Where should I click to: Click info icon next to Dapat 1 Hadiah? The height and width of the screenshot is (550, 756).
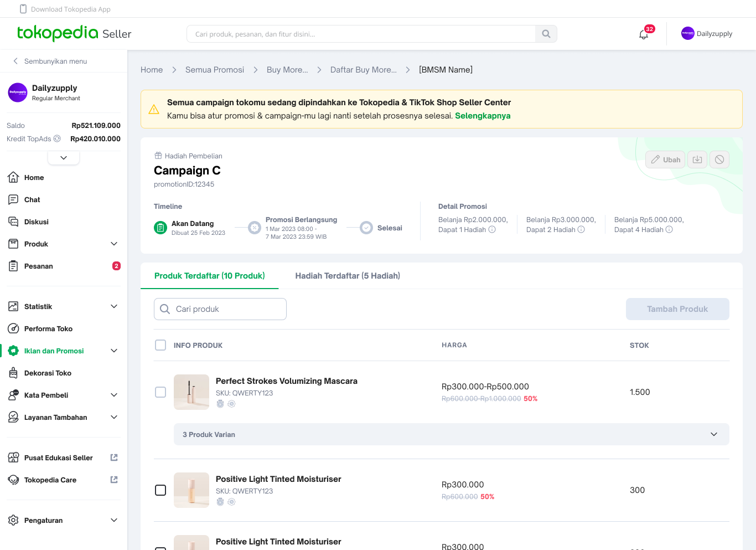click(x=492, y=230)
